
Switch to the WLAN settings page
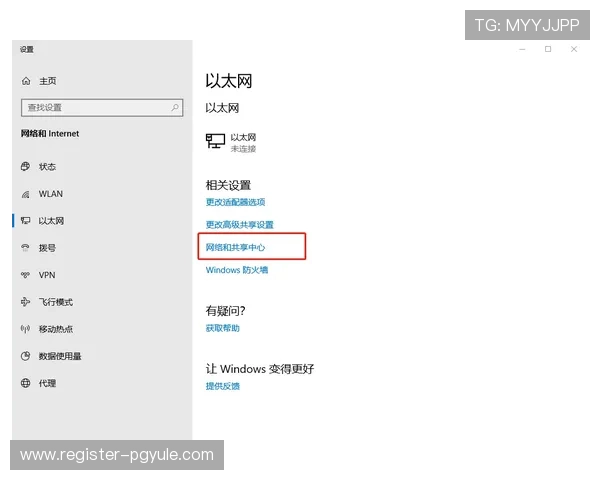(51, 194)
